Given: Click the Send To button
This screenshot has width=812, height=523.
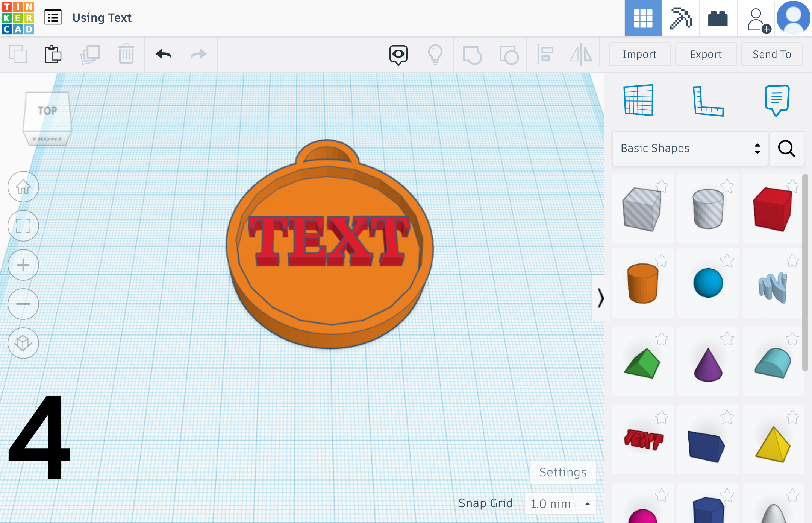Looking at the screenshot, I should click(x=772, y=54).
